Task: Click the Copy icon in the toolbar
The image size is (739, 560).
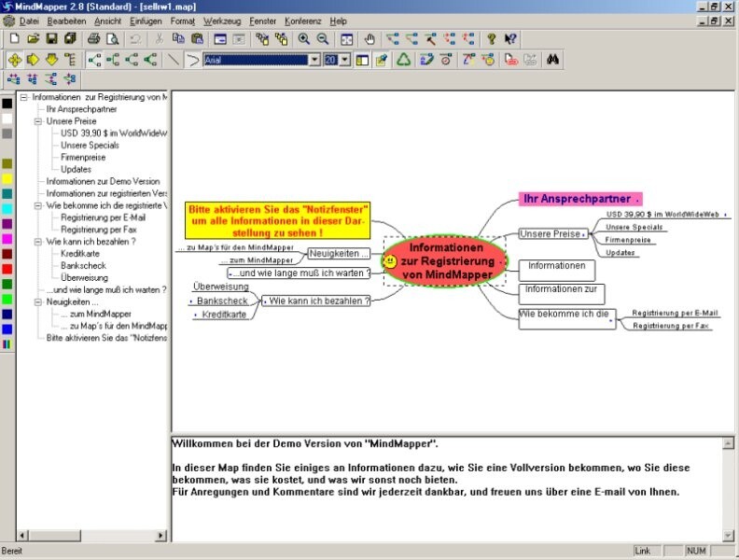Action: [x=178, y=39]
